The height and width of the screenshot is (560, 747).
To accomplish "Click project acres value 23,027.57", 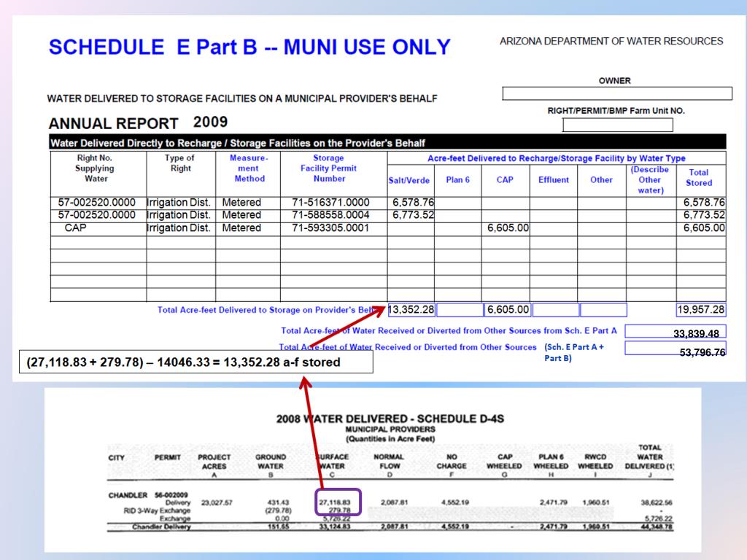I will 217,503.
